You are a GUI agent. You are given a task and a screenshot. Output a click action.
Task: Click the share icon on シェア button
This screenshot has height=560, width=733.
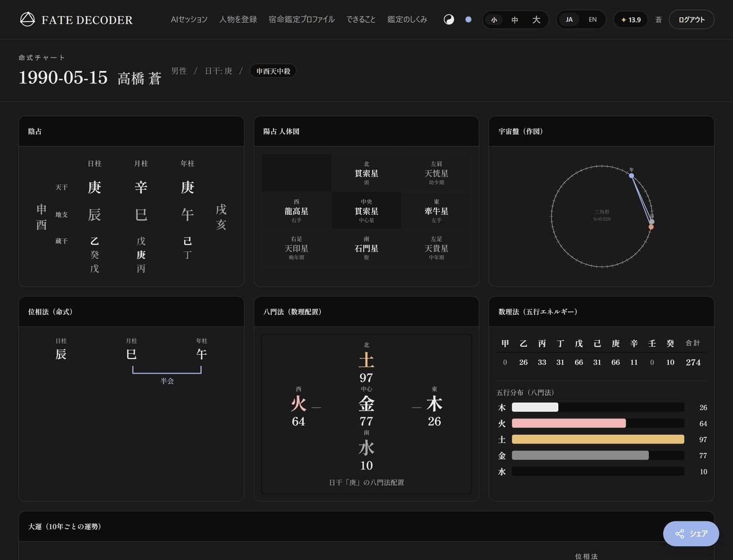pos(680,534)
